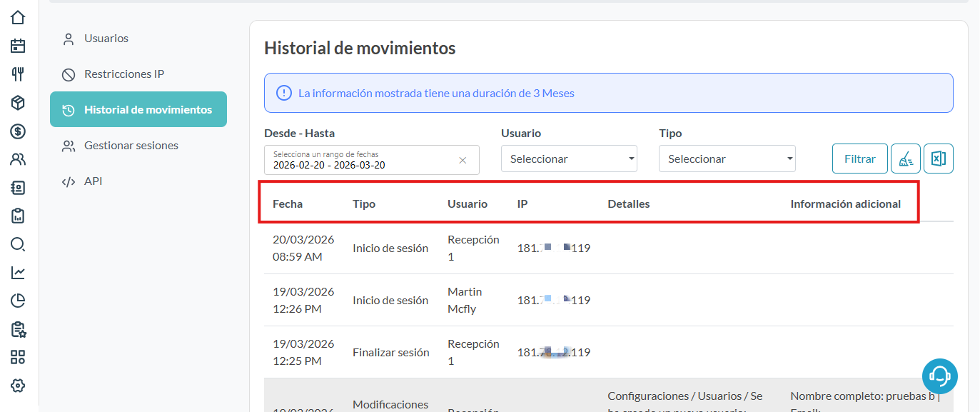
Task: Go to Restricciones IP section
Action: 124,74
